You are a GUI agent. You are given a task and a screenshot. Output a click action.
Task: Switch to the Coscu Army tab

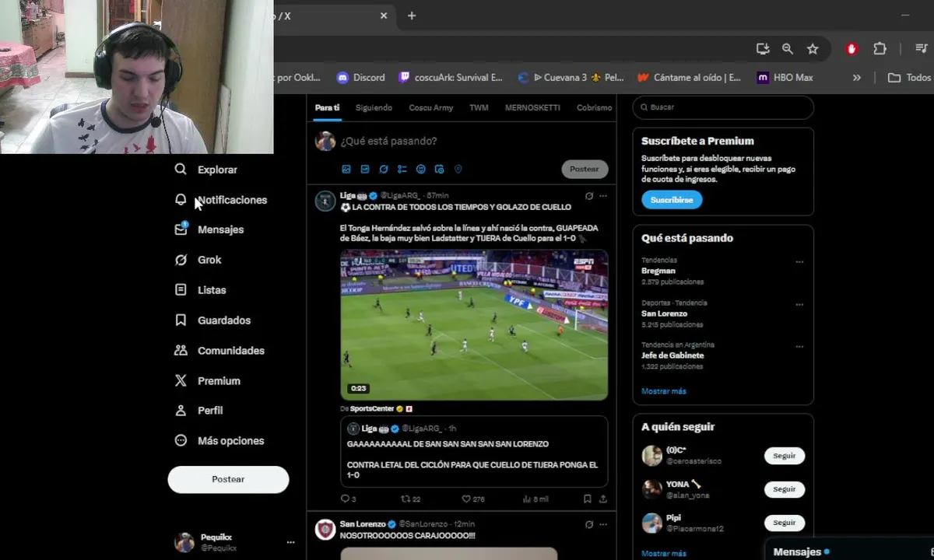pyautogui.click(x=430, y=107)
